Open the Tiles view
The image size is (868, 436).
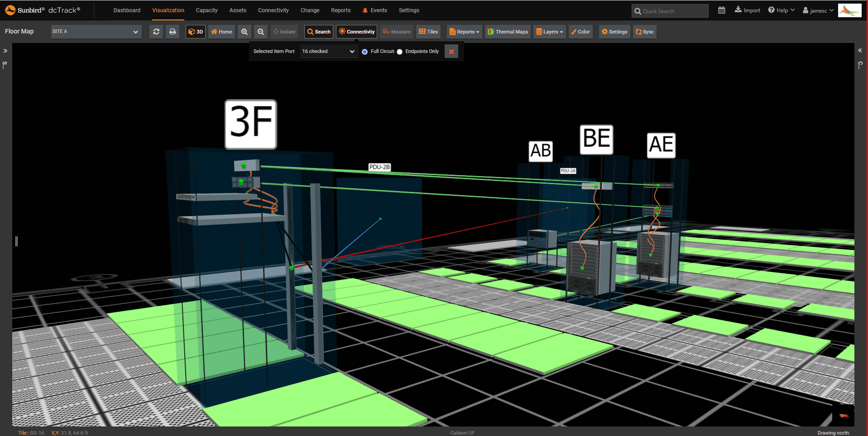(428, 32)
